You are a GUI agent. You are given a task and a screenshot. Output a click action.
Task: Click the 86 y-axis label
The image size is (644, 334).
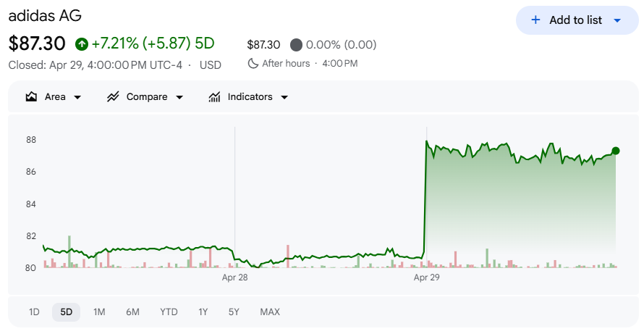(x=31, y=172)
